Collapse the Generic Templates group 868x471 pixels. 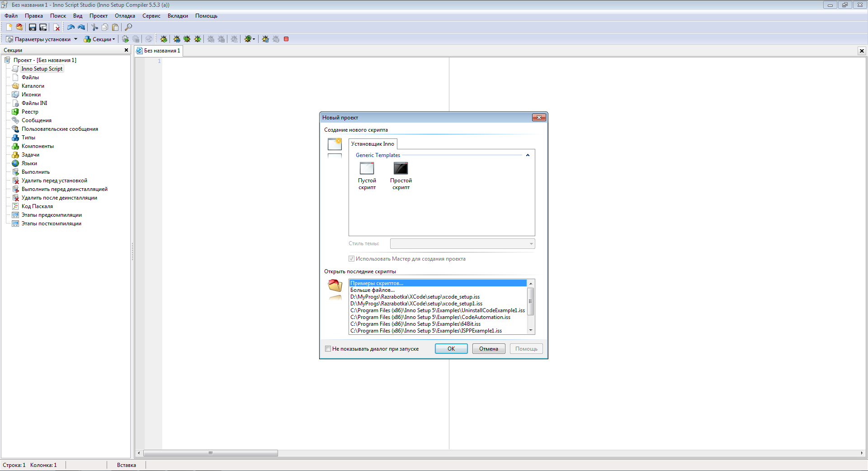click(528, 155)
